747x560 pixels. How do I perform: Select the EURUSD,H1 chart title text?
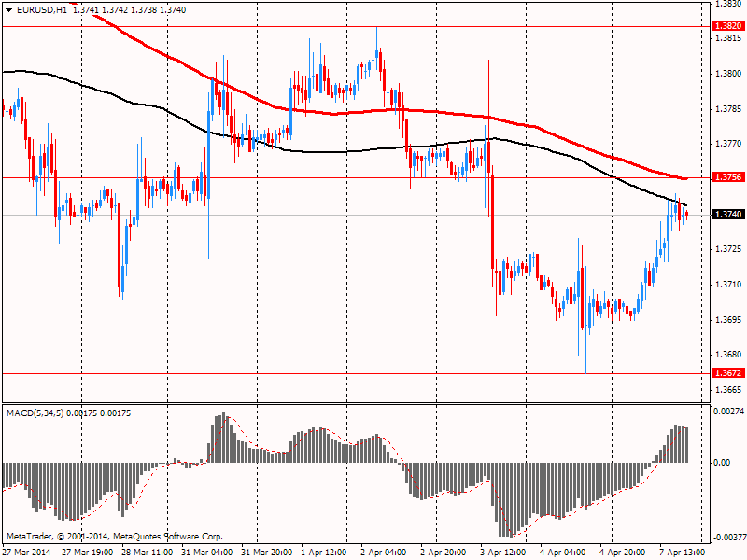point(42,10)
